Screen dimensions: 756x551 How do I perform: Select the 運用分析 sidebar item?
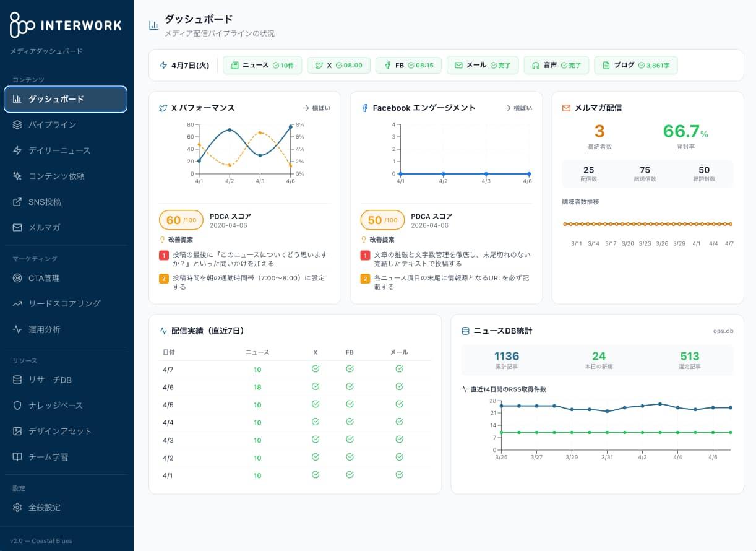pyautogui.click(x=45, y=329)
